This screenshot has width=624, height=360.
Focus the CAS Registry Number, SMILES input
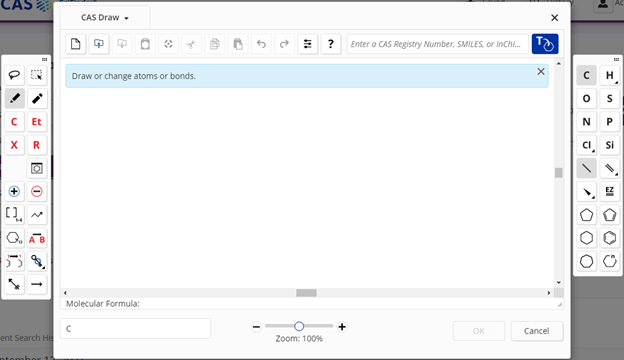[438, 44]
